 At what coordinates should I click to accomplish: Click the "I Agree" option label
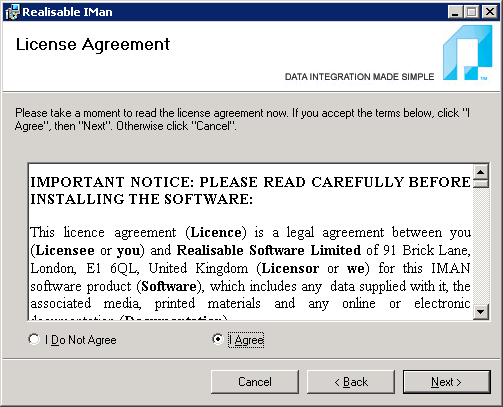point(246,340)
